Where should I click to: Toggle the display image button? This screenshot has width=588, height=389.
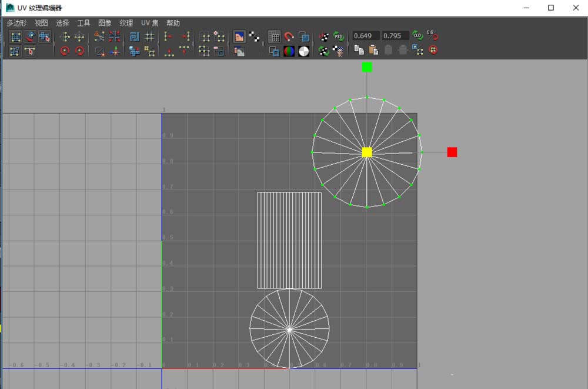(239, 36)
